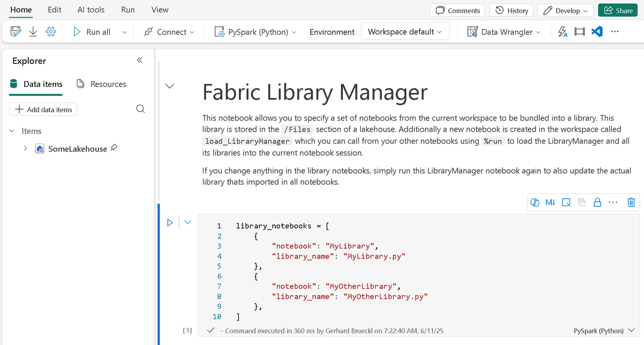Open the Run ribbon tab

tap(128, 10)
